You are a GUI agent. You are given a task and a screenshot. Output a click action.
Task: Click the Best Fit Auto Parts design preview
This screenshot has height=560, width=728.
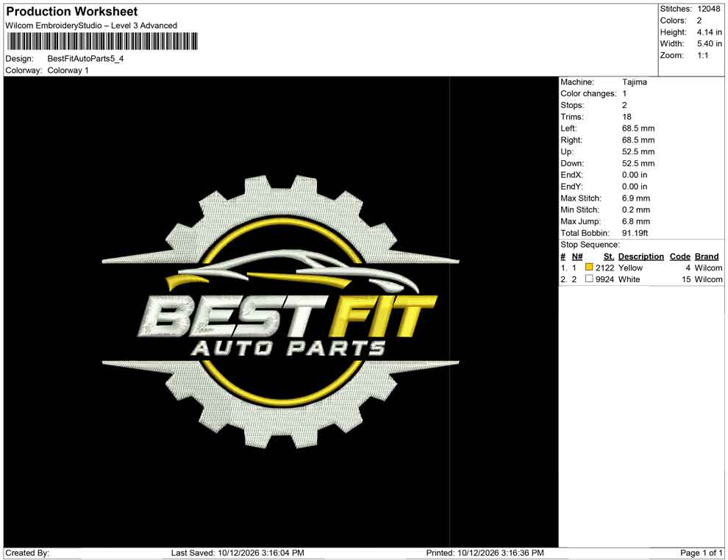(x=280, y=312)
